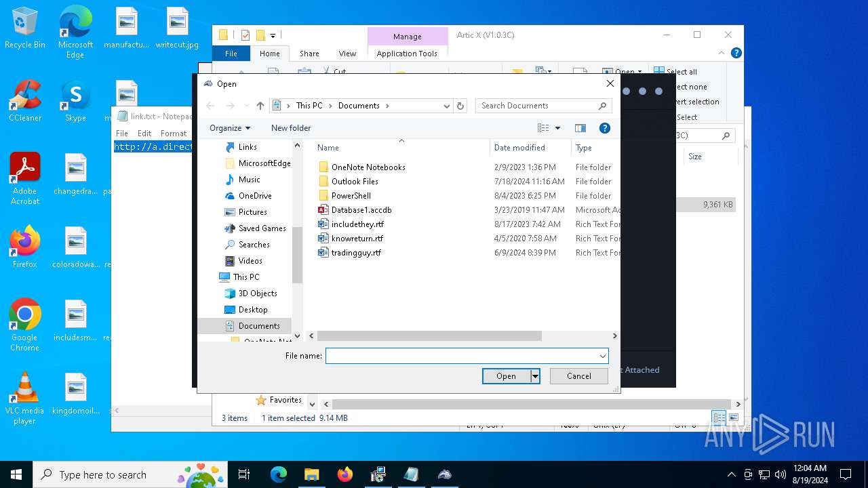This screenshot has width=868, height=488.
Task: Open Firefox desktop shortcut
Action: (25, 247)
